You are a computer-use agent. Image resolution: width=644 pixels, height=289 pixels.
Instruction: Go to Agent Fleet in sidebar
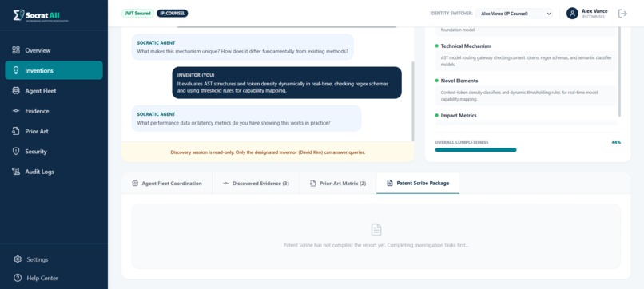click(54, 91)
